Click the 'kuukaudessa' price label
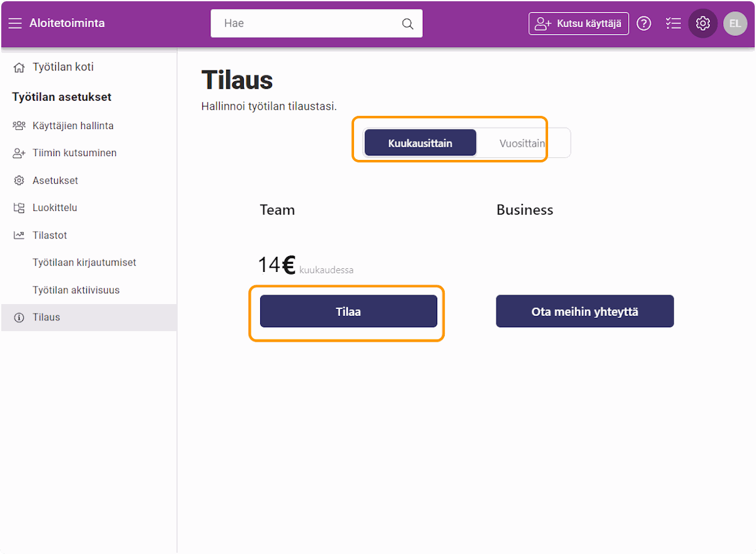Viewport: 756px width, 554px height. 326,270
